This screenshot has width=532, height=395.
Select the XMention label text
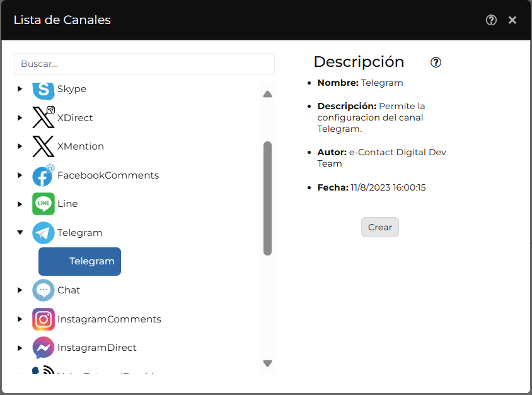81,146
